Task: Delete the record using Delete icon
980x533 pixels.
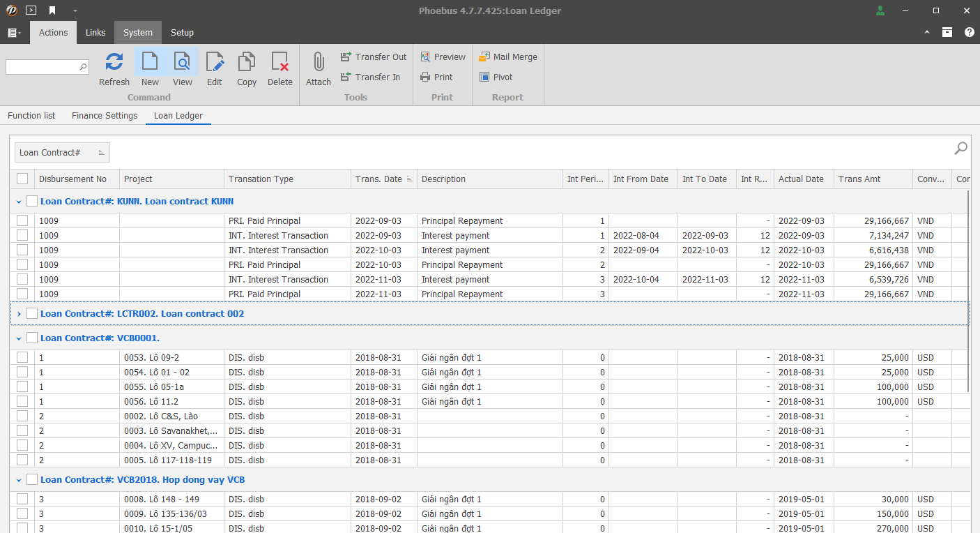Action: point(280,63)
